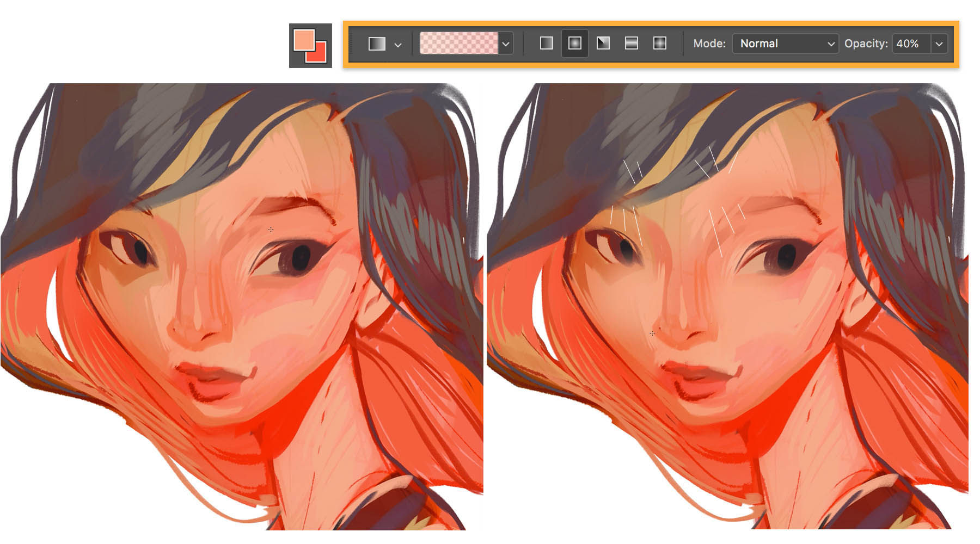Image resolution: width=980 pixels, height=544 pixels.
Task: Open the gradient picker dropdown arrow
Action: click(506, 44)
